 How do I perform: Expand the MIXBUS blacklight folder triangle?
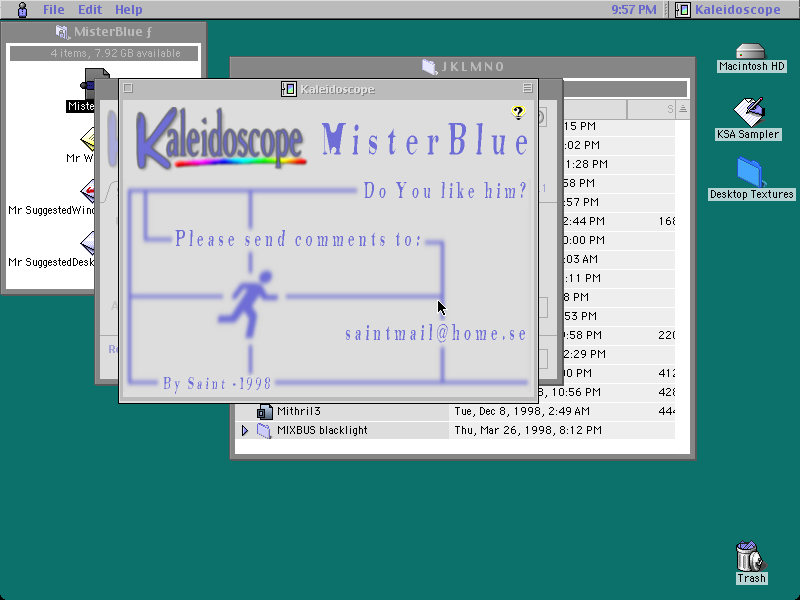tap(244, 430)
